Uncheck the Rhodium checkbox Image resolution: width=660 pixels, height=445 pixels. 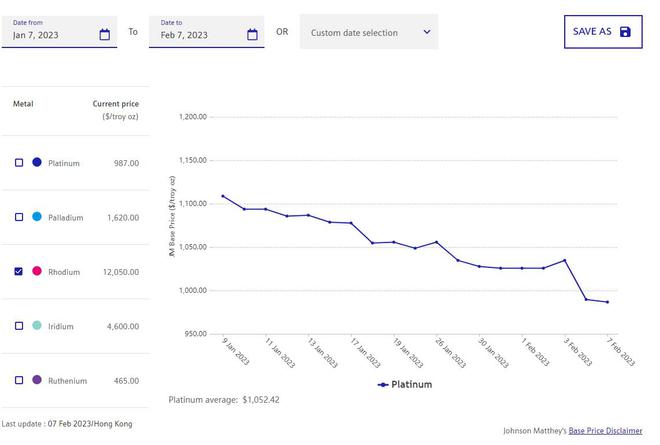[19, 271]
